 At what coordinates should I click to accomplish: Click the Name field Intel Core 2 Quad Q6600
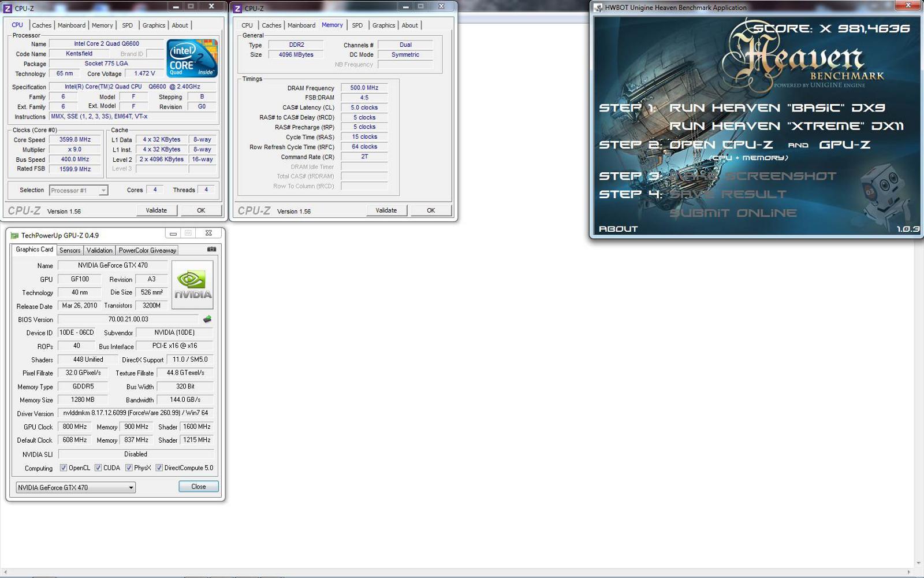[106, 44]
